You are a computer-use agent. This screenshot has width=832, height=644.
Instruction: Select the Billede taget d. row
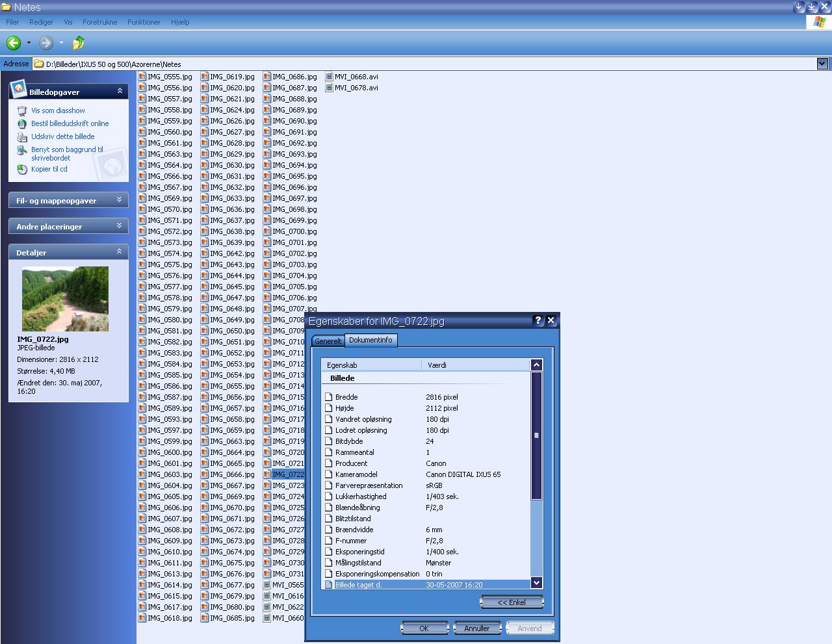pyautogui.click(x=426, y=585)
